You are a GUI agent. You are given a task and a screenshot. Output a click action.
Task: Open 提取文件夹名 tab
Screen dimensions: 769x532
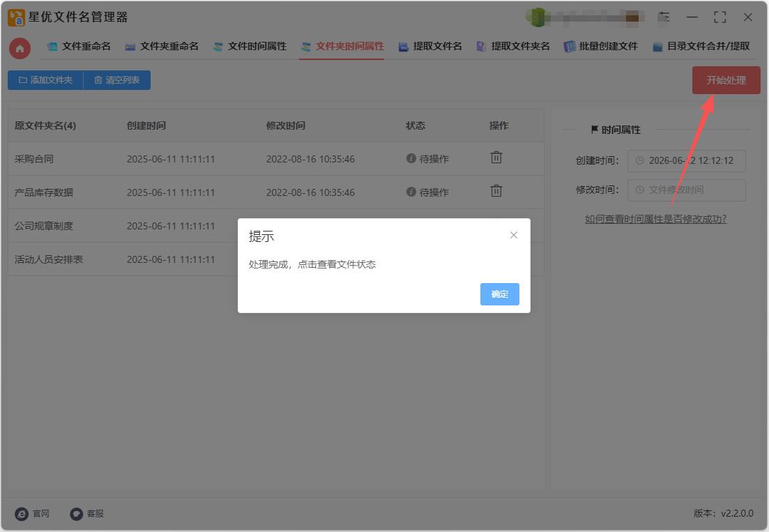click(x=512, y=46)
